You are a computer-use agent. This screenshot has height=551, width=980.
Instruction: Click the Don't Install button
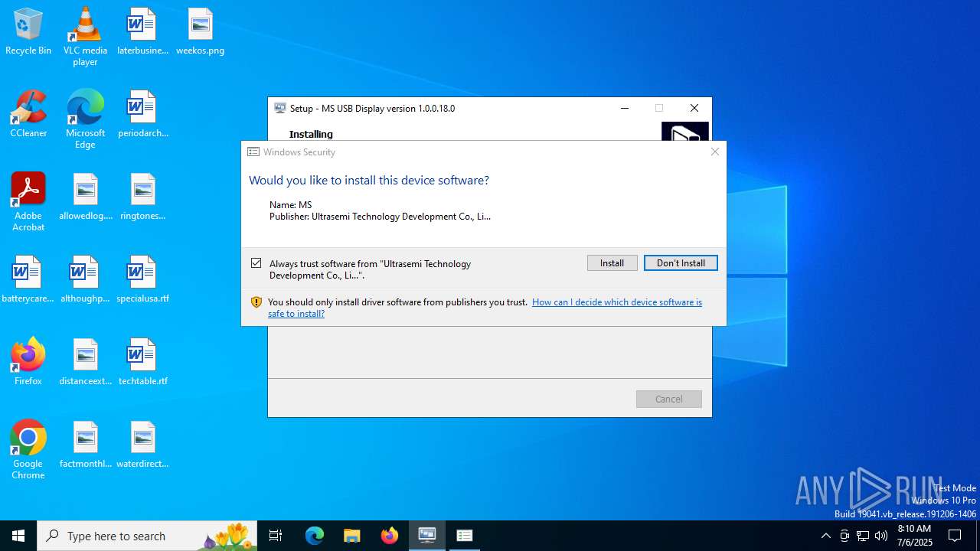(681, 262)
